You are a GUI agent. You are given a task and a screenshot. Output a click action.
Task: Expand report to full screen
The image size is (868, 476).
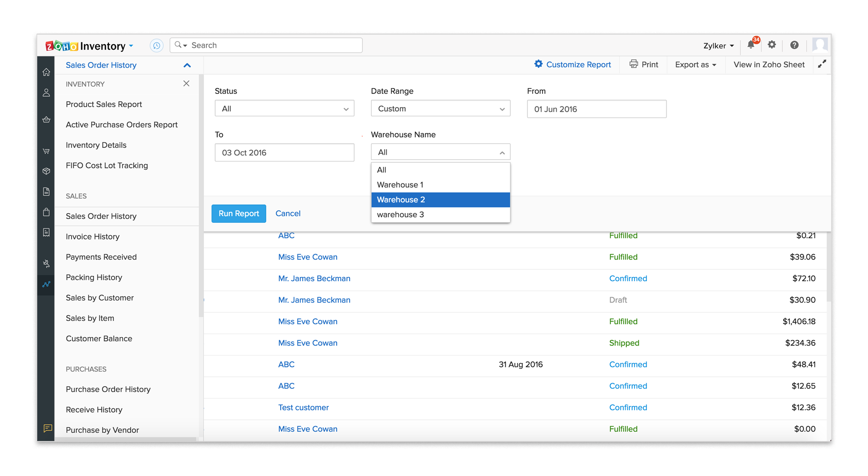tap(822, 64)
